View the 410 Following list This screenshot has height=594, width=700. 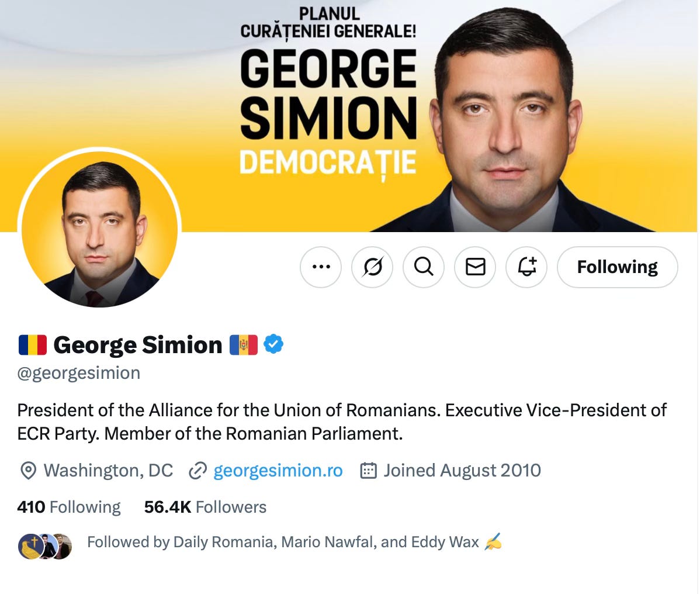tap(69, 507)
